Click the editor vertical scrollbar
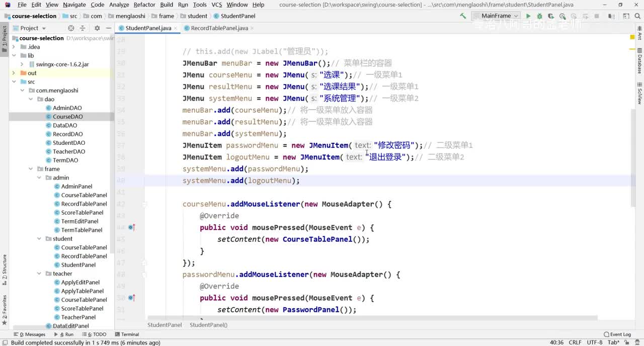The height and width of the screenshot is (346, 644). coord(633,157)
